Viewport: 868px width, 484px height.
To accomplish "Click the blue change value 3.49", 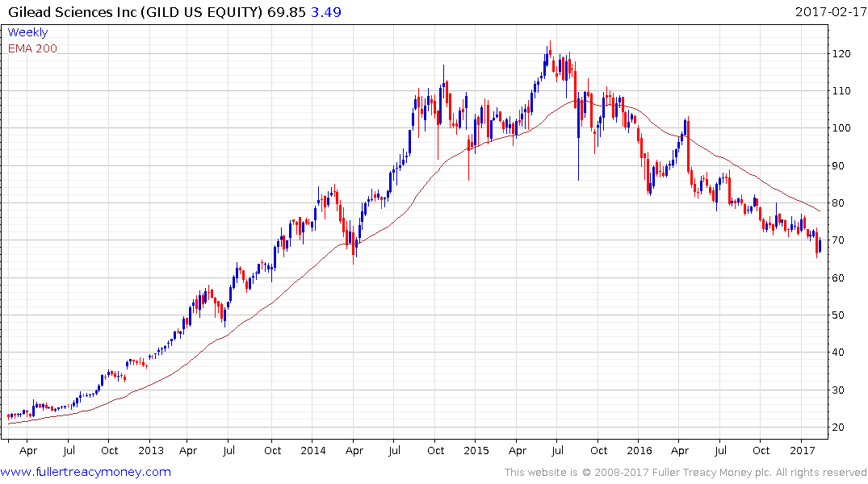I will coord(326,11).
